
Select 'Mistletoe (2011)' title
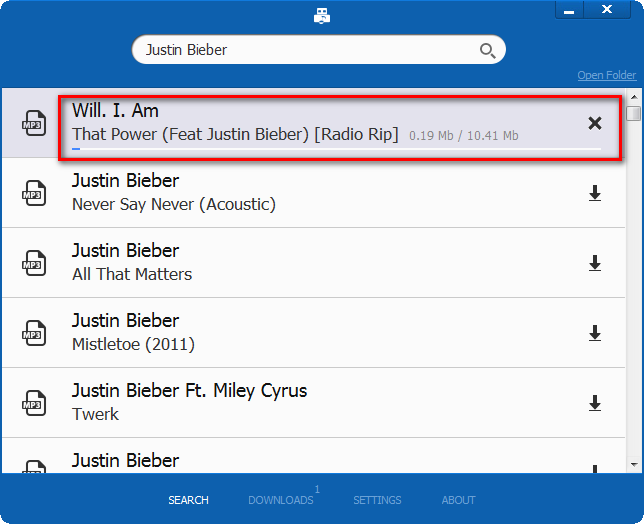pos(133,345)
